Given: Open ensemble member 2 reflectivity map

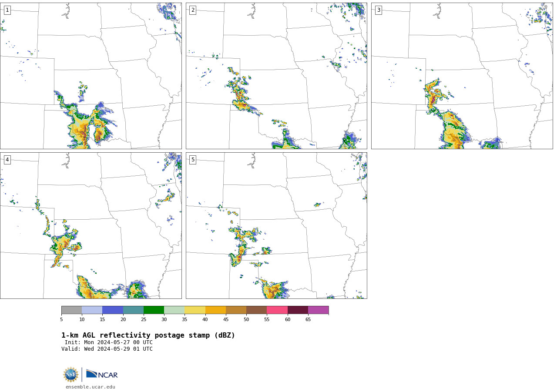Looking at the screenshot, I should coord(276,76).
